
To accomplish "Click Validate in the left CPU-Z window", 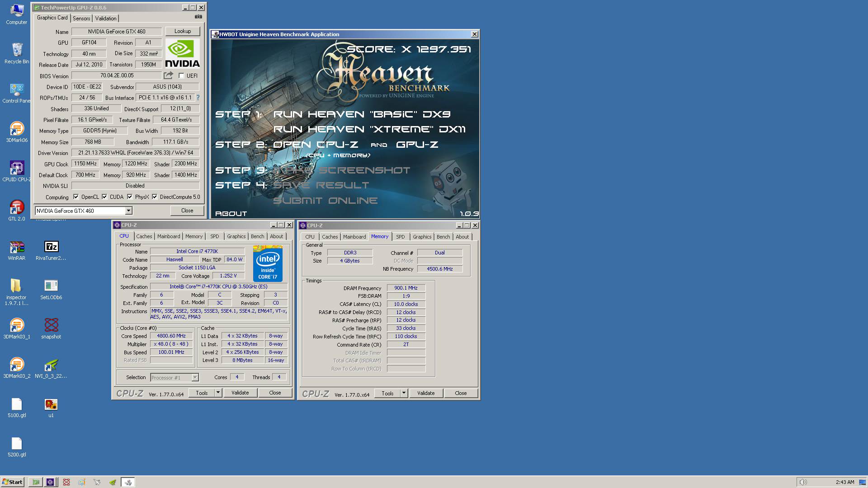I will coord(240,393).
